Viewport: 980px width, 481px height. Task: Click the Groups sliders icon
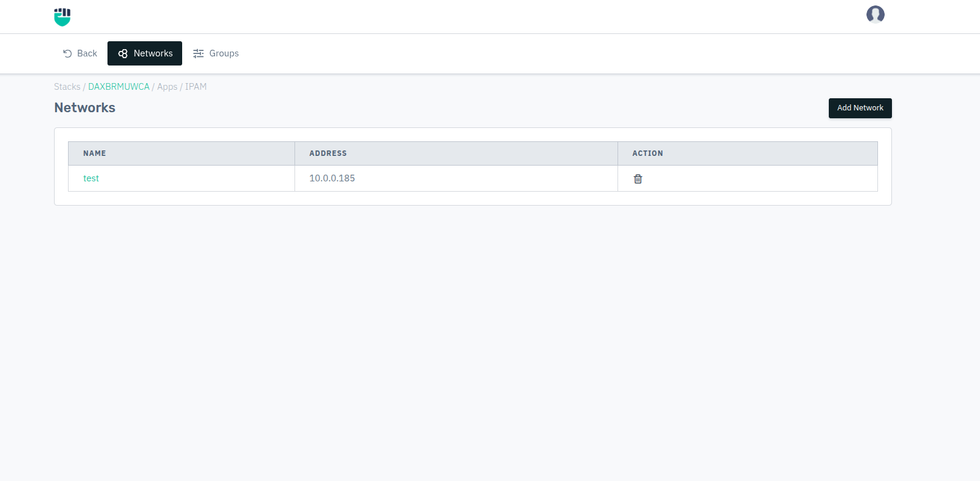(198, 53)
